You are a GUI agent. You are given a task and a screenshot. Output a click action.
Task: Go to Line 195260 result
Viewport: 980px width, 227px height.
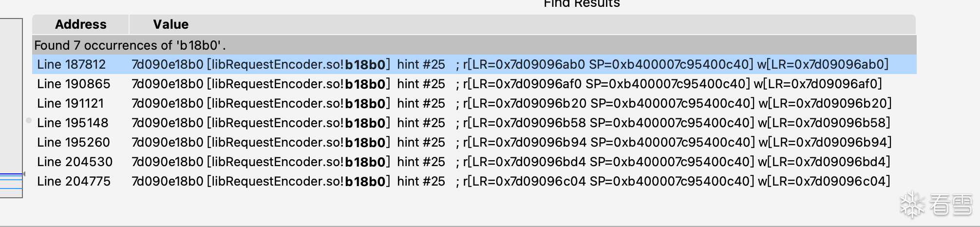[73, 142]
